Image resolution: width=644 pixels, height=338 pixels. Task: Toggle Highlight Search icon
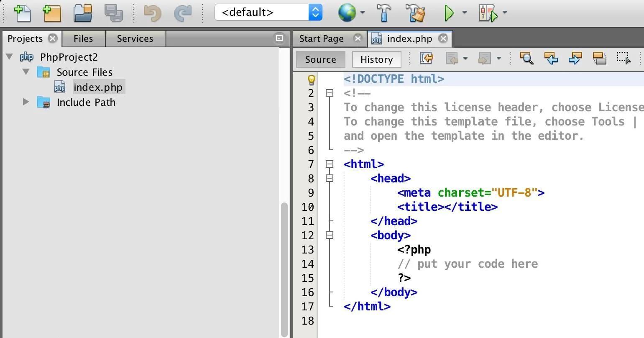coord(599,59)
